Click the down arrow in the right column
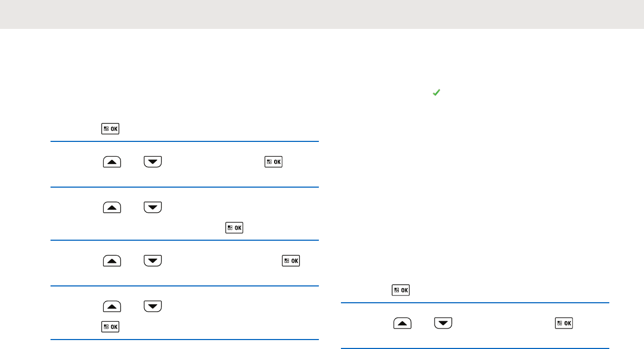The height and width of the screenshot is (349, 644). (x=444, y=323)
